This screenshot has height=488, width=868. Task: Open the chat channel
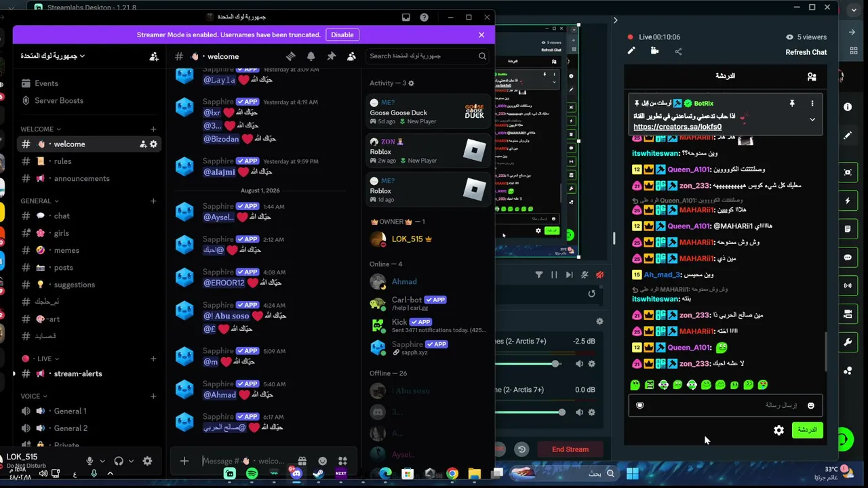click(x=62, y=216)
